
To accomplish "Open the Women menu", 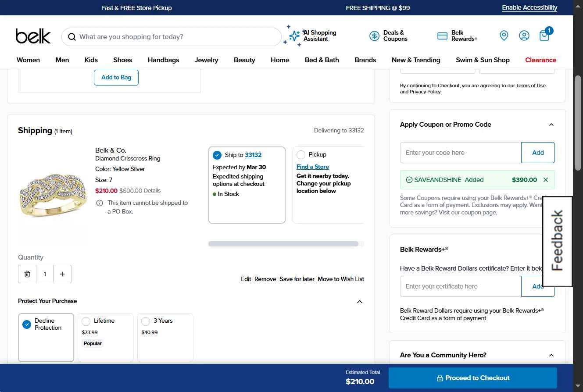I will tap(28, 60).
